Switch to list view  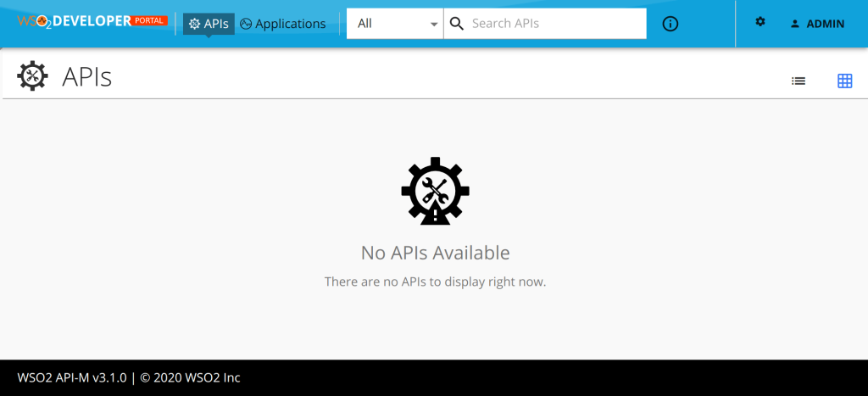(798, 81)
